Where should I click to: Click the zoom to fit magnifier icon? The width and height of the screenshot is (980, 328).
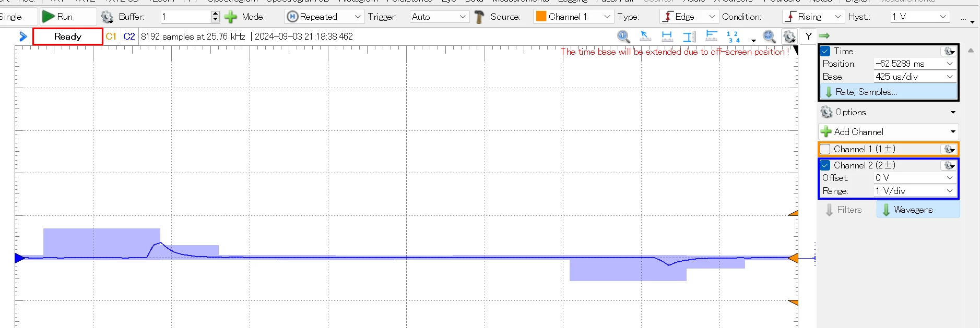point(769,37)
